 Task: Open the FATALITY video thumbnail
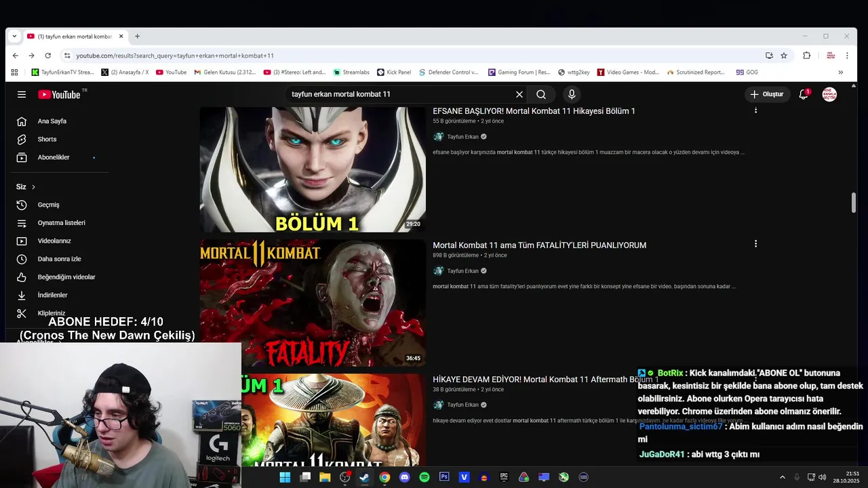(313, 303)
